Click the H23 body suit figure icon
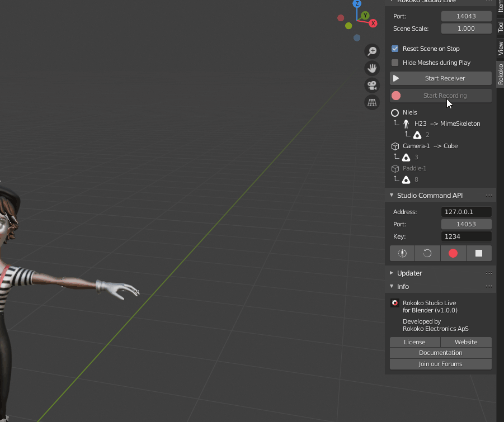 tap(406, 124)
